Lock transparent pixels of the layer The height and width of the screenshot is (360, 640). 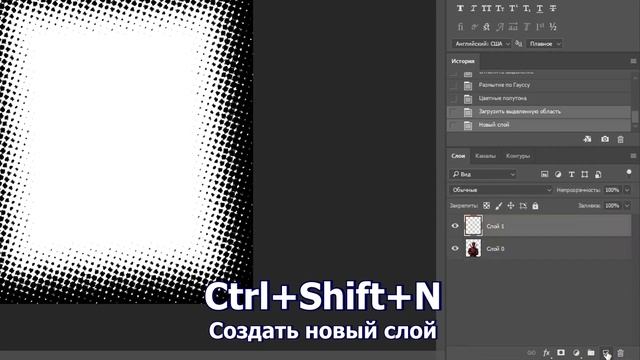coord(486,206)
